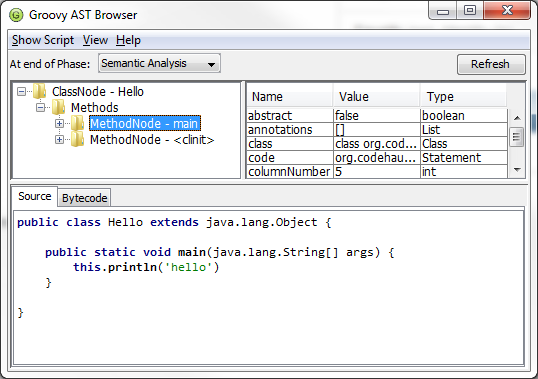
Task: Open the Show Script menu
Action: point(43,40)
